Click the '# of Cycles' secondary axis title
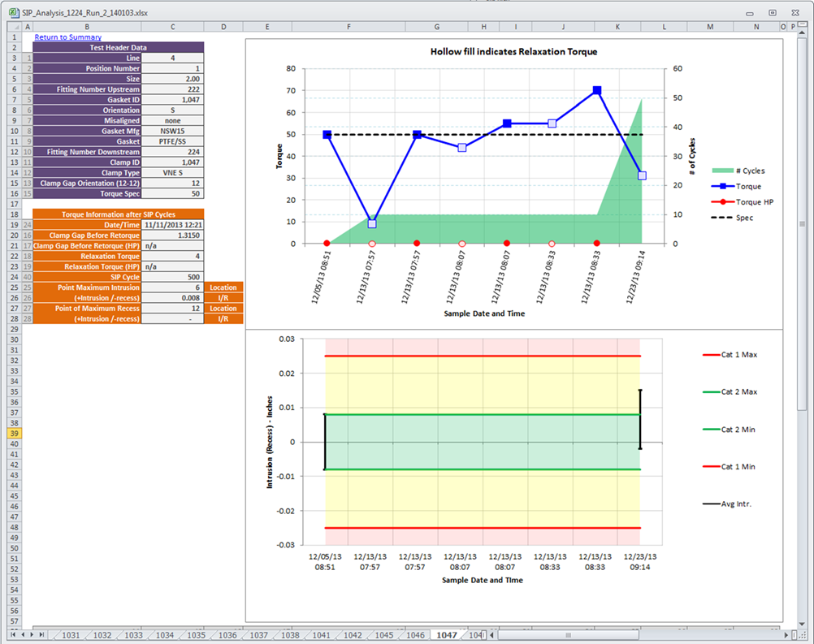The height and width of the screenshot is (644, 814). pos(692,156)
